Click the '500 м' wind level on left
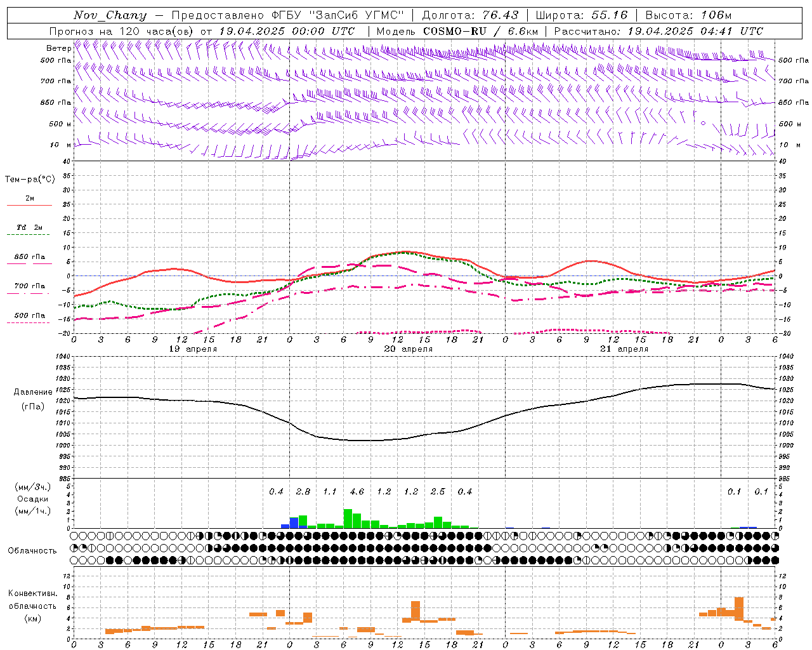This screenshot has width=812, height=650. point(60,124)
